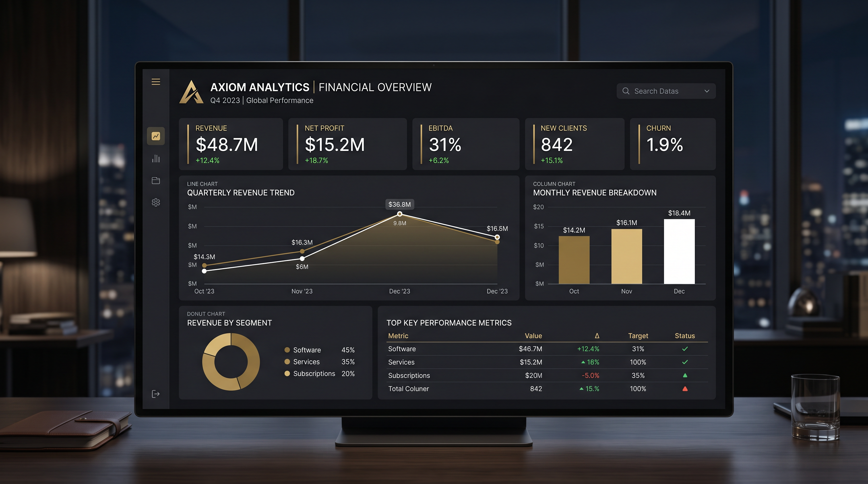Click the Total Coluner red triangle status
Viewport: 868px width, 484px height.
[x=685, y=389]
